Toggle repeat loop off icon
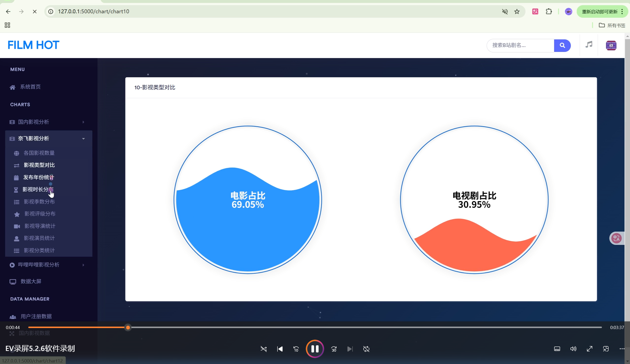The height and width of the screenshot is (364, 630). tap(366, 349)
